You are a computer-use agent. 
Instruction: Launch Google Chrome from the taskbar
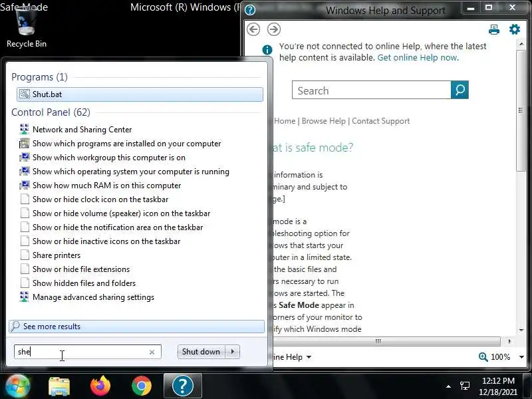(142, 386)
